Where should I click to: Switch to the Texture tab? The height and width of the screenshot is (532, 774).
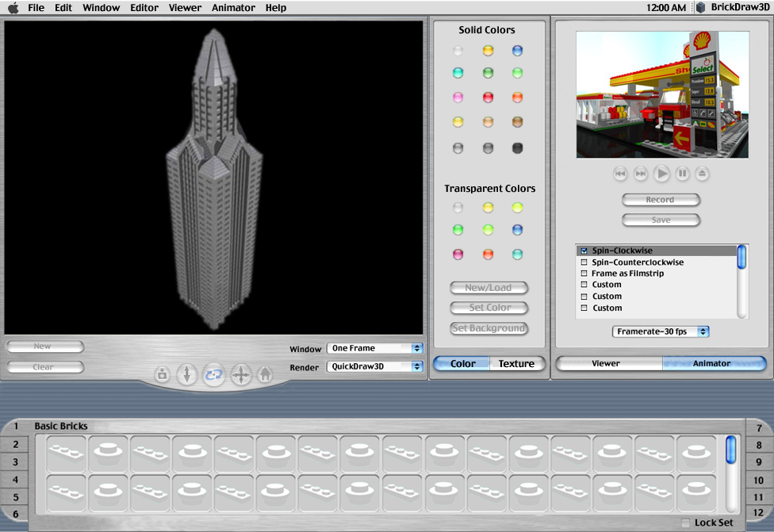tap(517, 363)
